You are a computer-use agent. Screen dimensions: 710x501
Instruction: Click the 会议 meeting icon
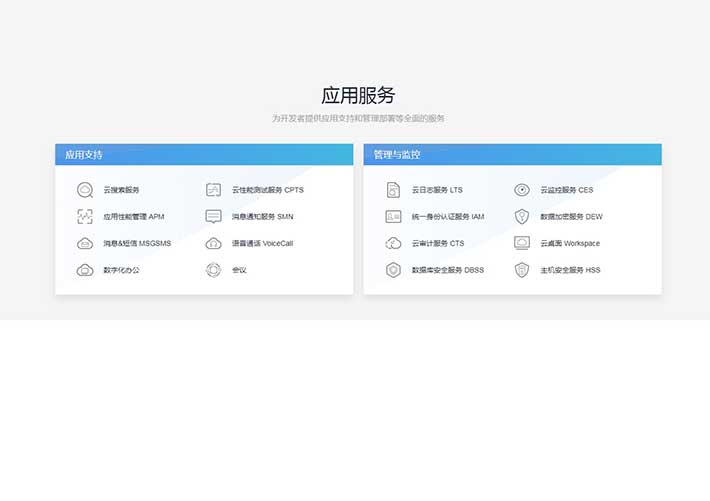[213, 270]
